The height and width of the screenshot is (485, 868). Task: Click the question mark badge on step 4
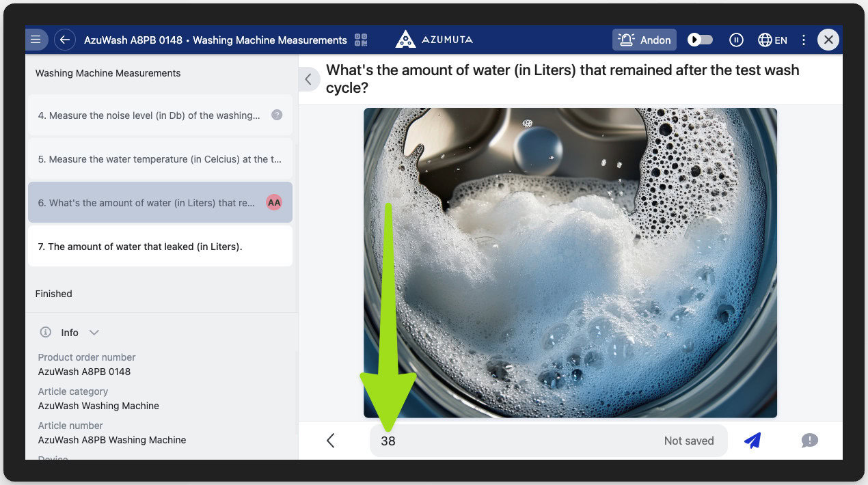tap(275, 115)
